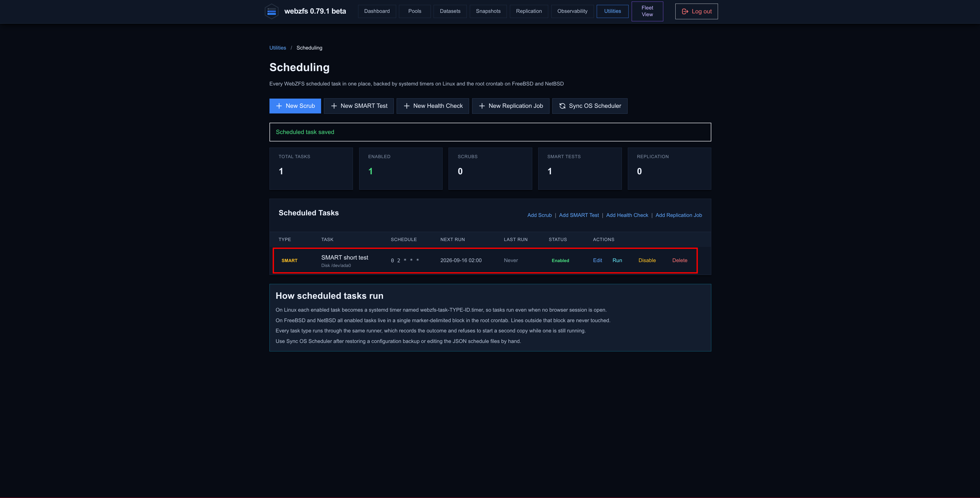Switch to the Pools tab
This screenshot has height=498, width=980.
pyautogui.click(x=415, y=11)
